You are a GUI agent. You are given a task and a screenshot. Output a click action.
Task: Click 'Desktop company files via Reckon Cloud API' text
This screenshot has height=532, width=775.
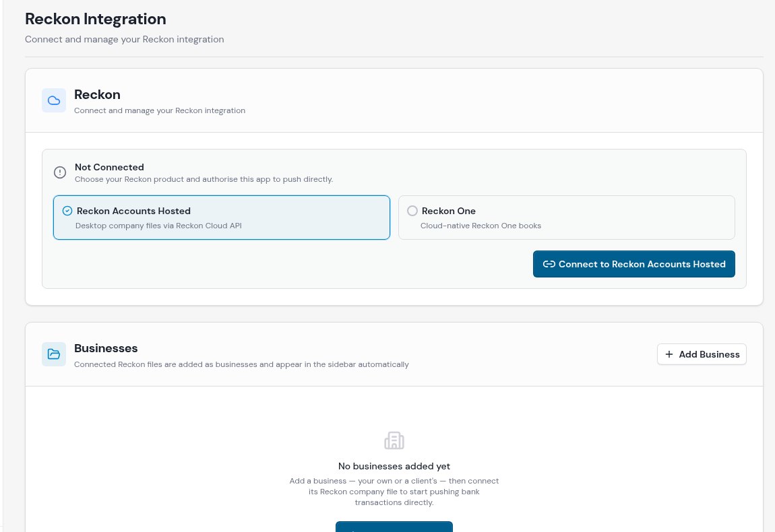[x=158, y=226]
